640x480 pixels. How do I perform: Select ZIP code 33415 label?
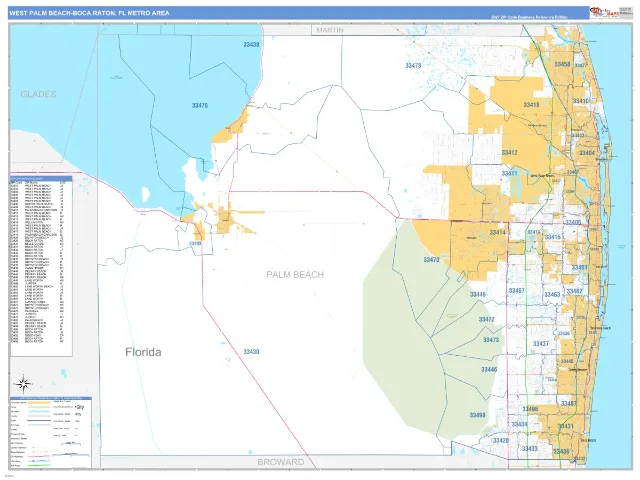(553, 237)
